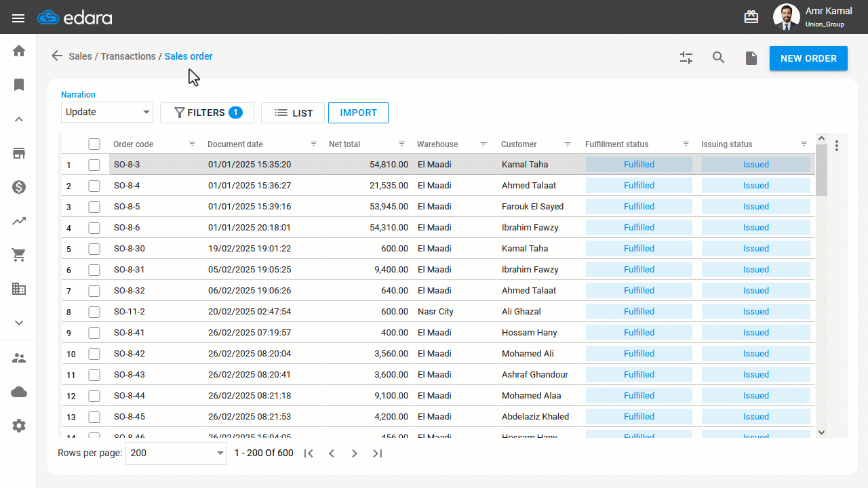Open the Narration dropdown
The height and width of the screenshot is (488, 868).
pyautogui.click(x=107, y=113)
